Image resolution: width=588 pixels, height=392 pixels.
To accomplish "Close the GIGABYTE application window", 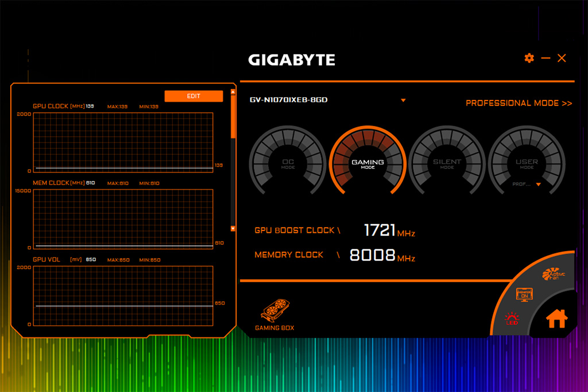I will click(562, 58).
